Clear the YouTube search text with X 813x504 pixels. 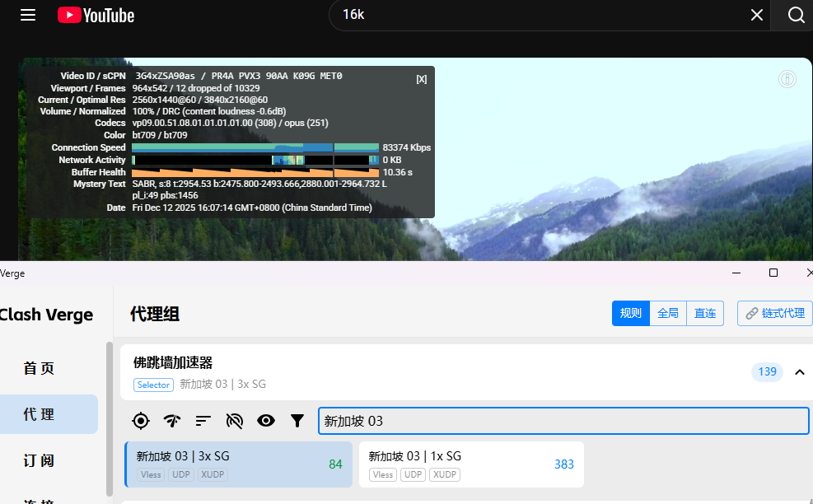pyautogui.click(x=756, y=15)
